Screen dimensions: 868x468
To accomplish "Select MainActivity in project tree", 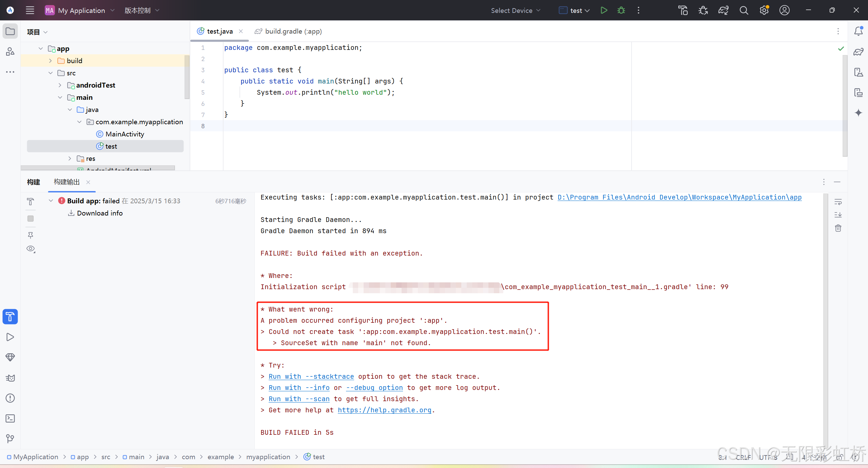I will click(124, 134).
